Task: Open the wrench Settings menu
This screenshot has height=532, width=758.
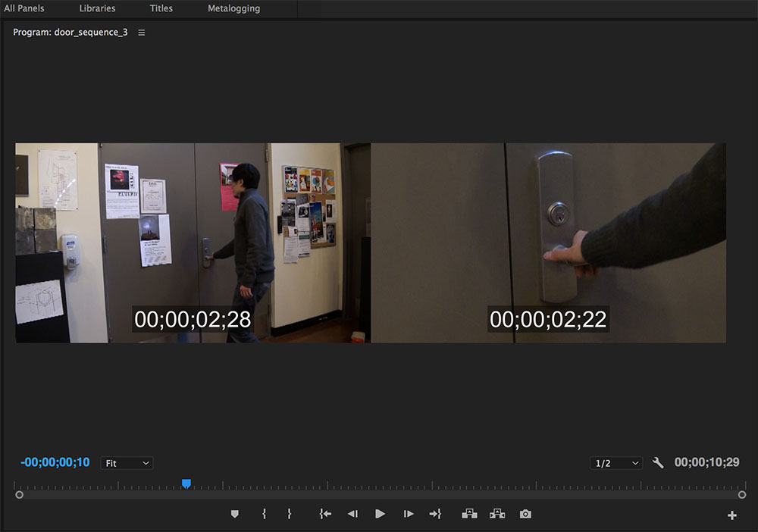Action: pos(658,462)
